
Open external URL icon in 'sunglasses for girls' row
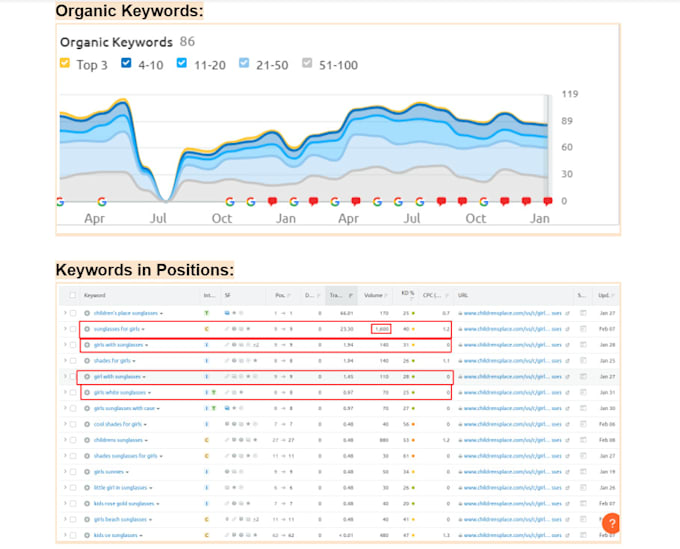click(x=567, y=329)
